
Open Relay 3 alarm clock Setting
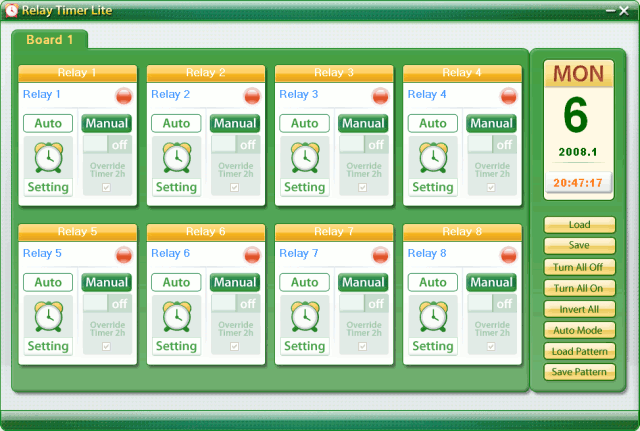click(x=304, y=167)
